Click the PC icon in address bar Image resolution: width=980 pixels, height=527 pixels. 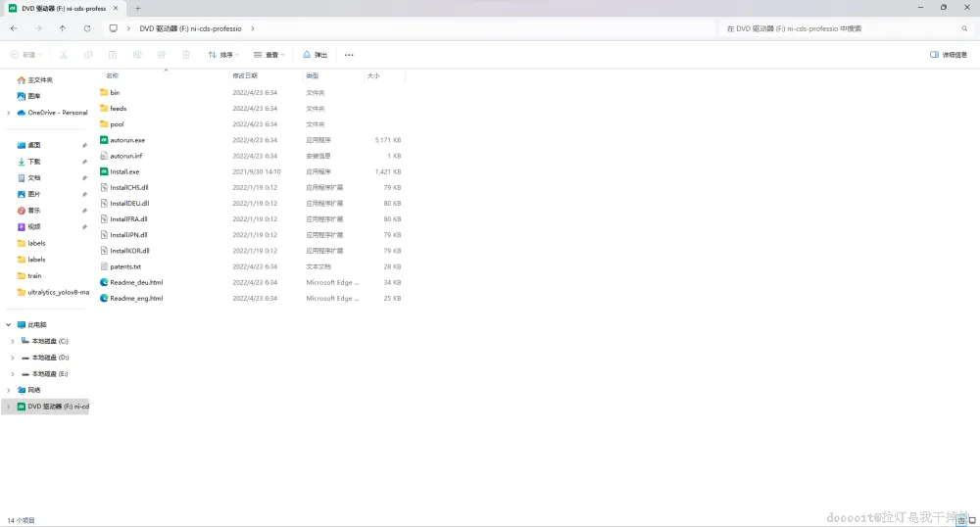(x=113, y=28)
